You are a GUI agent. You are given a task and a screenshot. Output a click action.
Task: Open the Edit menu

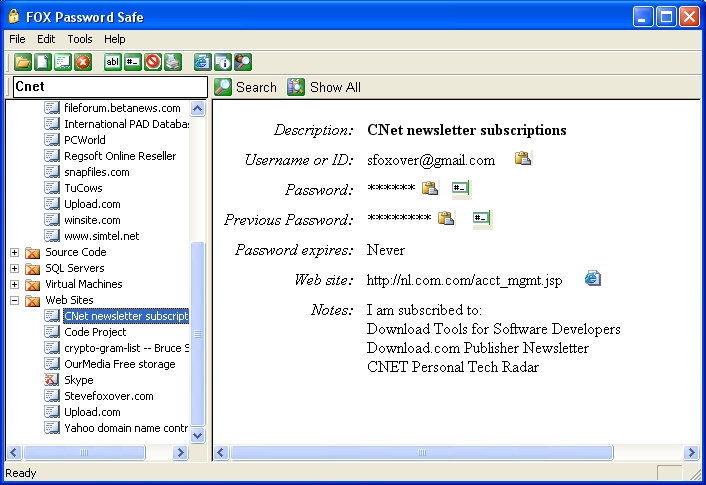pos(46,39)
